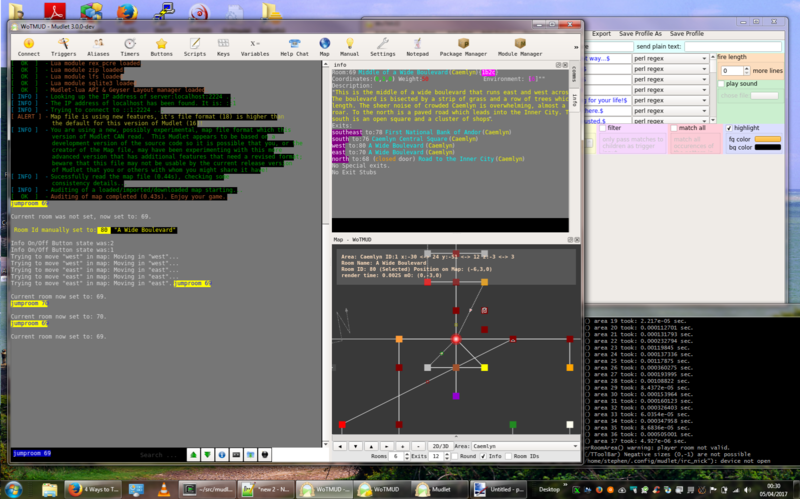Open the Variables editor
This screenshot has height=499, width=800.
pos(255,47)
